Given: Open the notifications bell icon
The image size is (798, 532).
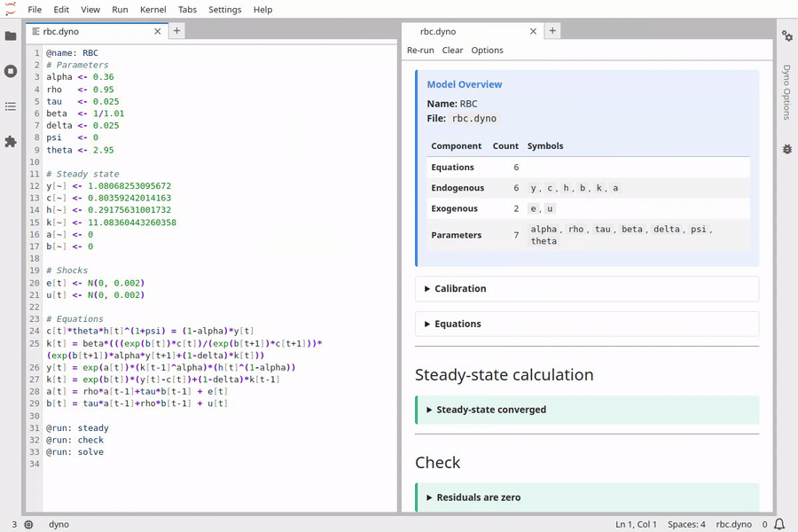Looking at the screenshot, I should point(779,524).
